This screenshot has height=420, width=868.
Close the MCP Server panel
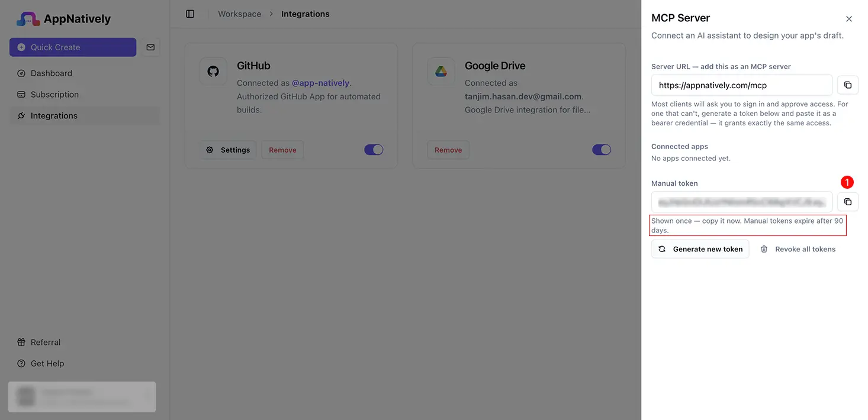point(849,19)
